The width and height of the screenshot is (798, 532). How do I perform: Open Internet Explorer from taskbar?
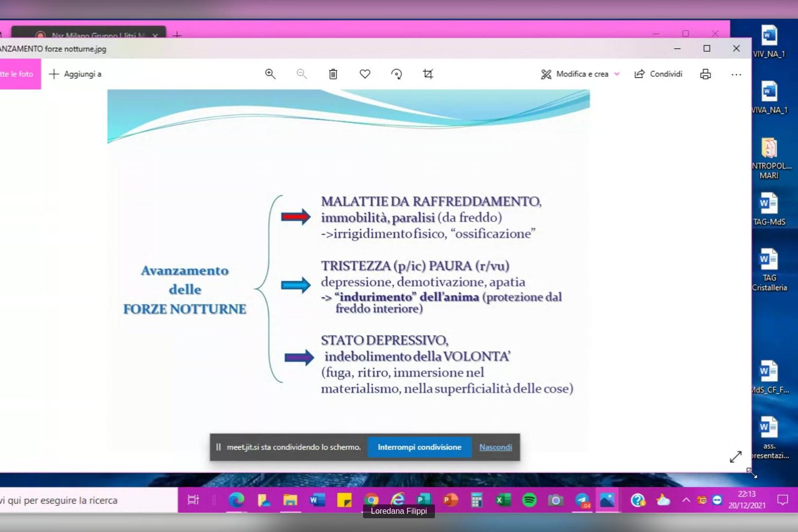[x=398, y=499]
